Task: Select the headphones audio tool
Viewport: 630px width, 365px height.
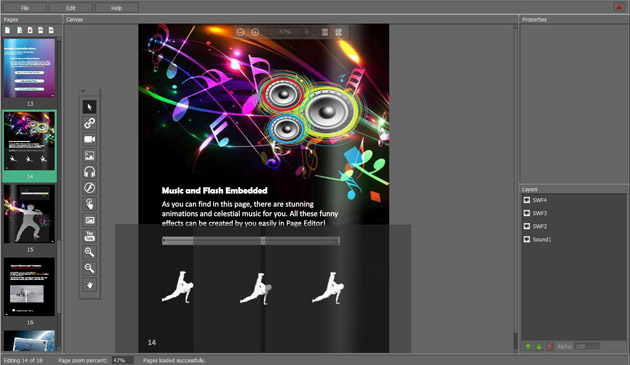Action: [x=89, y=172]
